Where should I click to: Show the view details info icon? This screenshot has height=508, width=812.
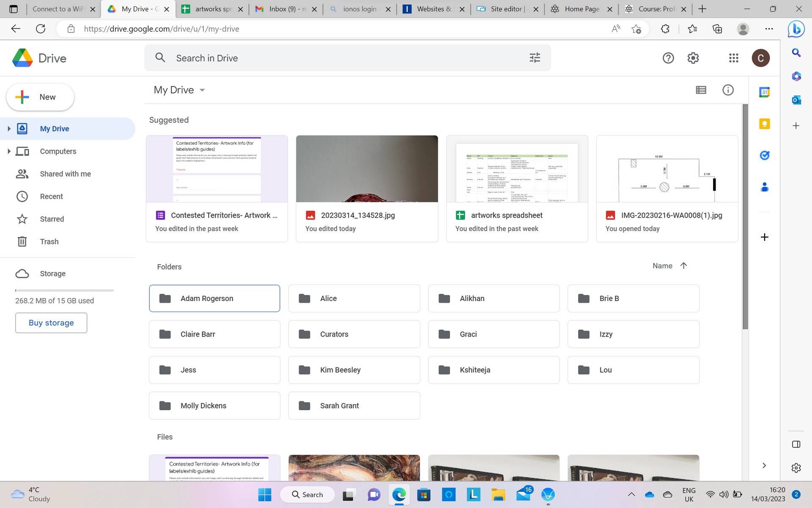pos(728,90)
